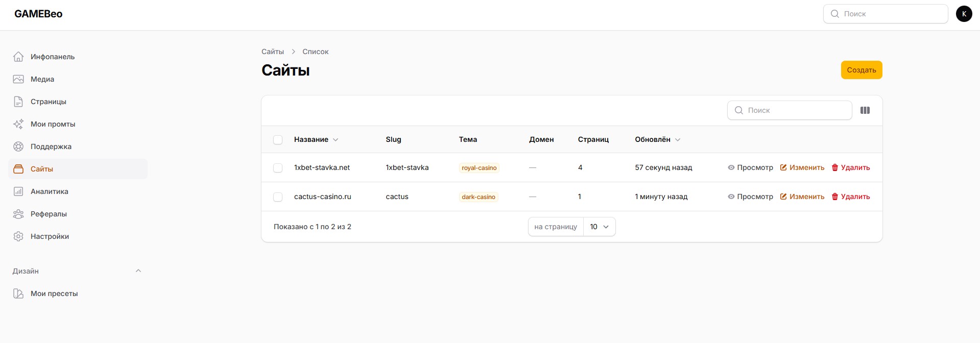Click the Домен column header
Image resolution: width=980 pixels, height=343 pixels.
pyautogui.click(x=541, y=139)
